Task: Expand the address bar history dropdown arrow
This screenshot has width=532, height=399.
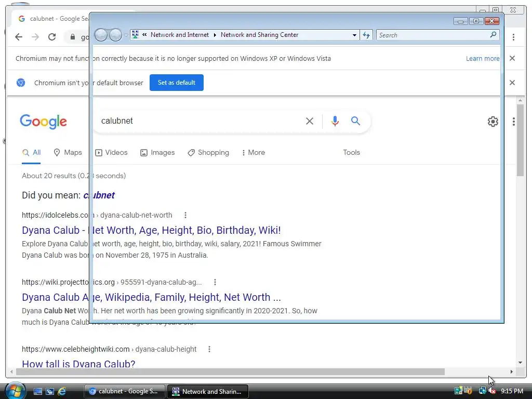Action: 354,35
